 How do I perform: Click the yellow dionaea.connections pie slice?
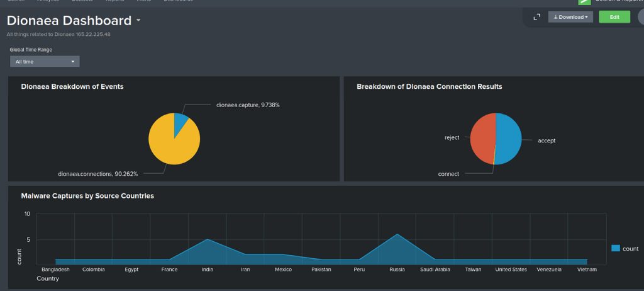pyautogui.click(x=170, y=144)
